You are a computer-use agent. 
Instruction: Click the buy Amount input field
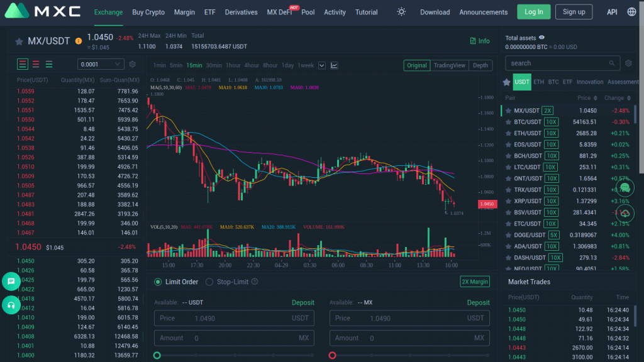pyautogui.click(x=234, y=338)
